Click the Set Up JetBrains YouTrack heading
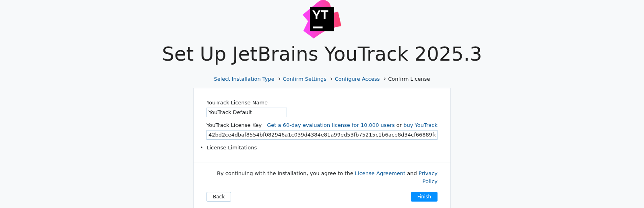644x208 pixels. pos(322,54)
